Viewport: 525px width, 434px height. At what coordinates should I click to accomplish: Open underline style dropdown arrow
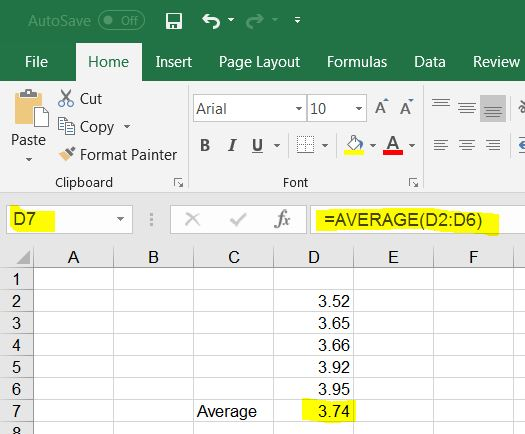[277, 145]
